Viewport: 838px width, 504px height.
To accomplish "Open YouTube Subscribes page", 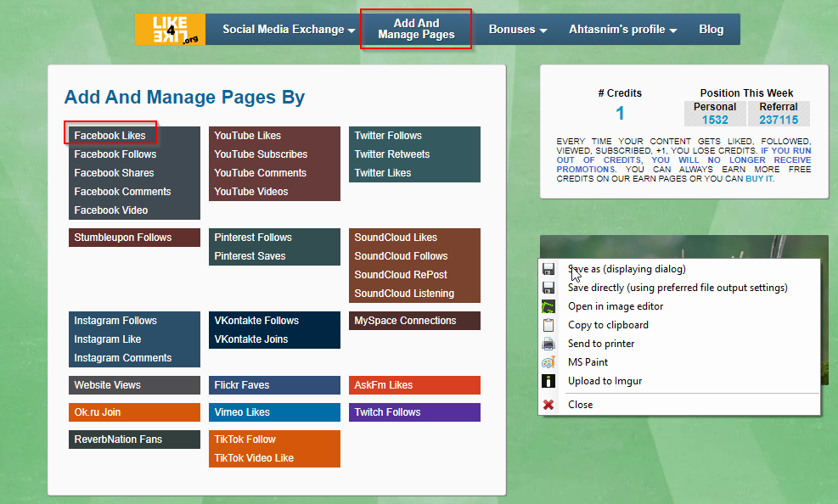I will click(x=261, y=154).
